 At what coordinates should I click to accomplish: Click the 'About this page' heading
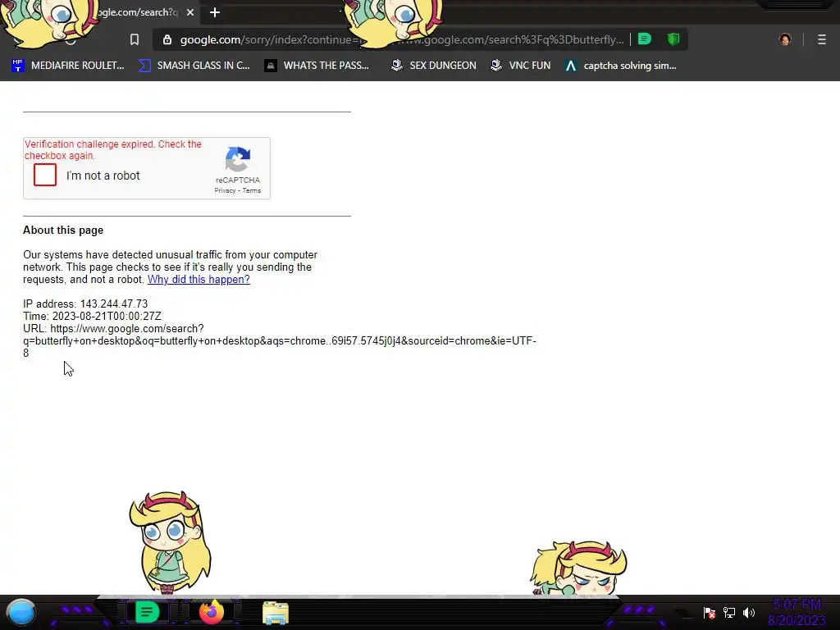point(63,230)
